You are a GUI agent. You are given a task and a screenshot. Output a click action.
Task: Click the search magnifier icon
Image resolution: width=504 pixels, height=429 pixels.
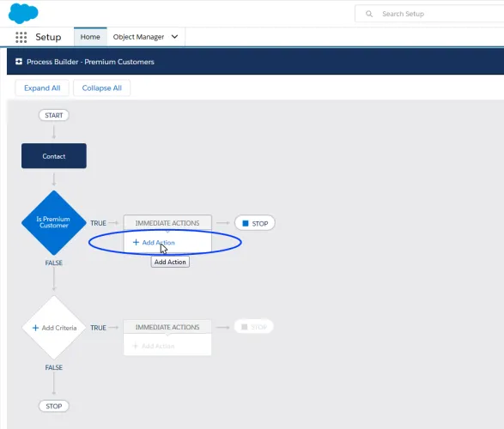click(x=369, y=14)
